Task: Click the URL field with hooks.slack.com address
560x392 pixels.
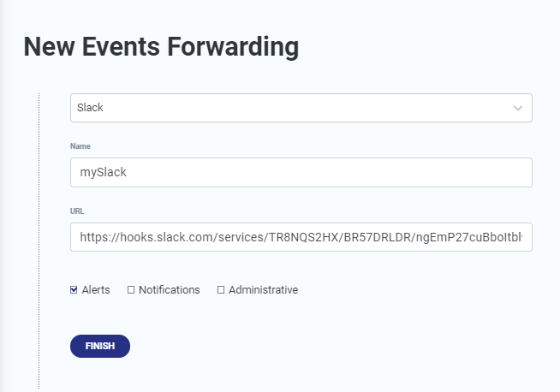Action: 301,237
